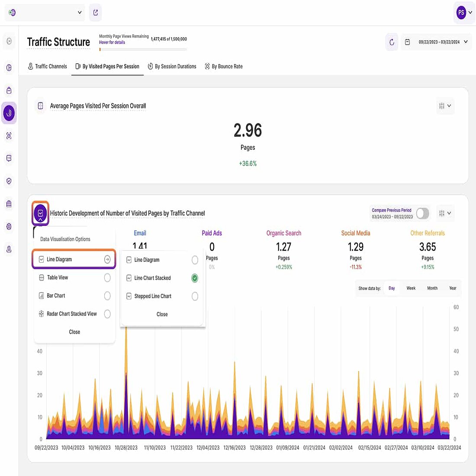Viewport: 476px width, 476px height.
Task: Select the location pin icon in the sidebar
Action: click(9, 249)
